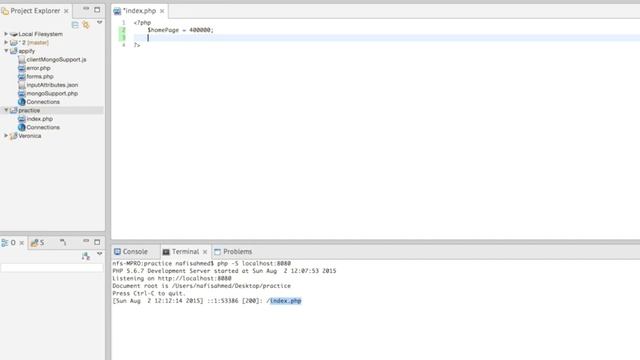Close the Outline 'O' tab
The width and height of the screenshot is (640, 360).
point(22,243)
